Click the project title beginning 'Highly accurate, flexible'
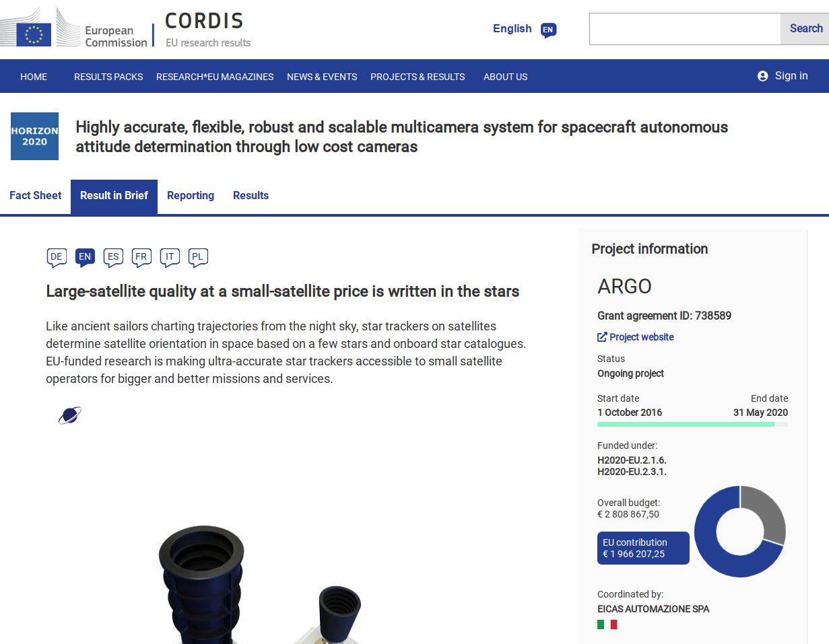829x644 pixels. tap(402, 137)
